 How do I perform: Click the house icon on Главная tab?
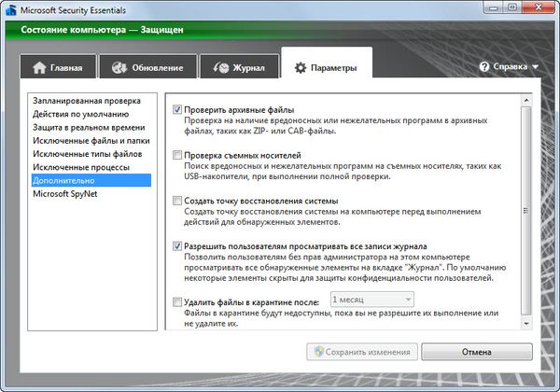[39, 67]
